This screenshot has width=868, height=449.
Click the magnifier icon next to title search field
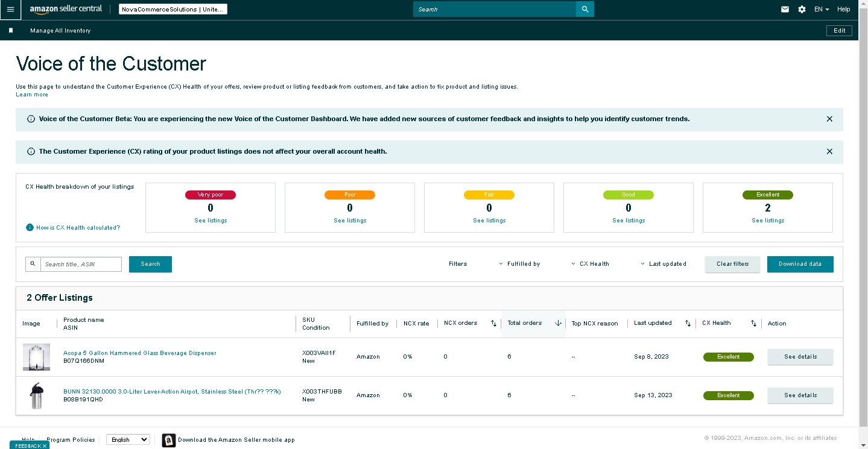pyautogui.click(x=33, y=264)
